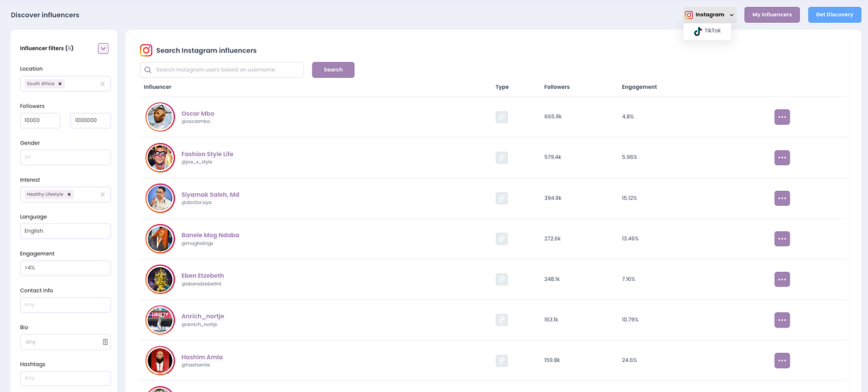This screenshot has height=392, width=868.
Task: Click type icon in Anrich_nortje row
Action: click(x=501, y=319)
